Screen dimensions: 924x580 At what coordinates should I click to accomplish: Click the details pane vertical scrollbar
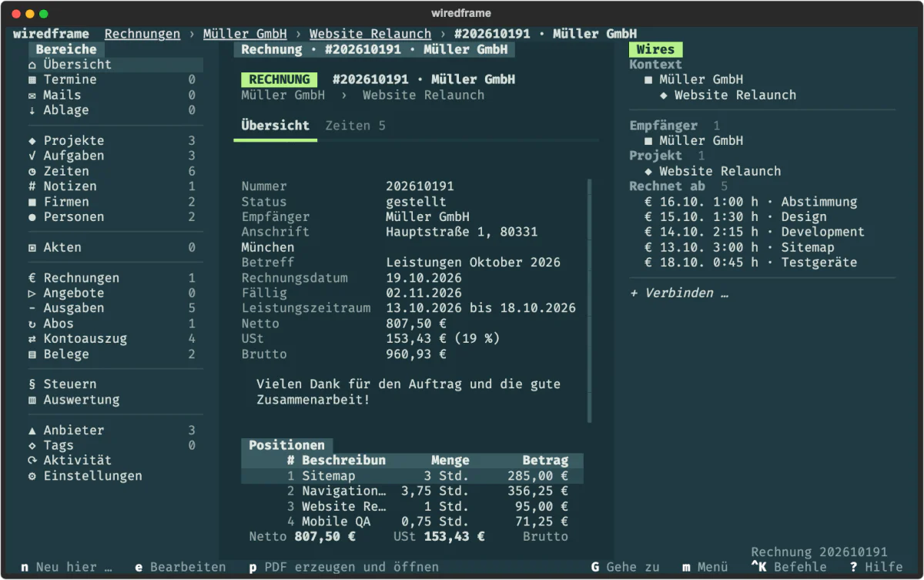[590, 300]
